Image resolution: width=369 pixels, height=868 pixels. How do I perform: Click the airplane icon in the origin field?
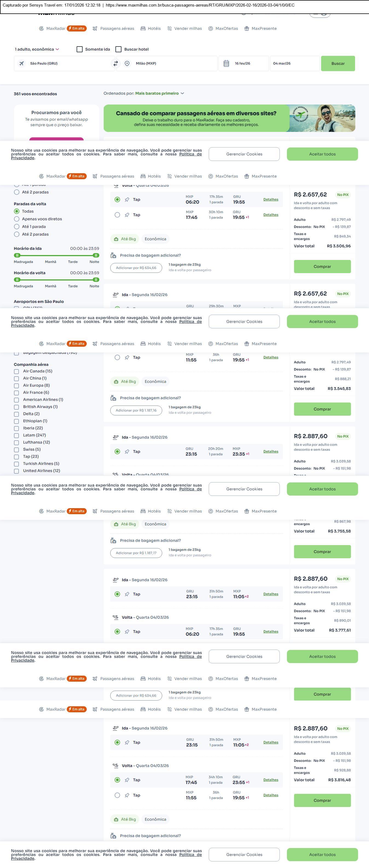[x=22, y=63]
